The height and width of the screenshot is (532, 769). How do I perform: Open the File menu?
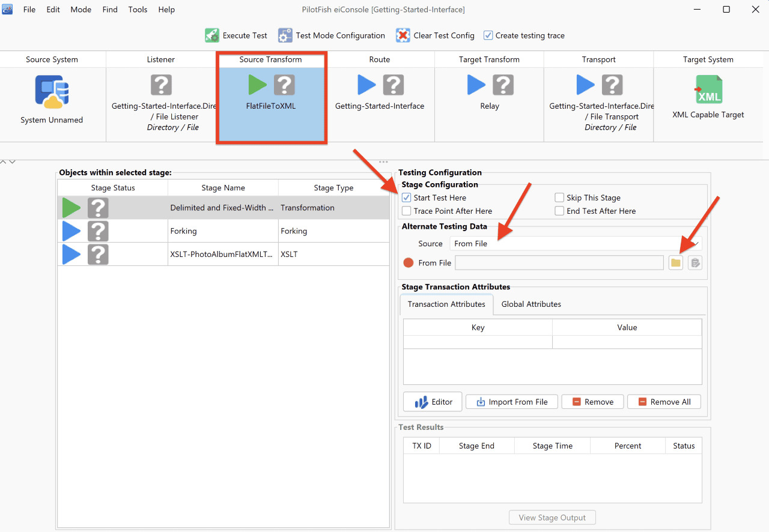click(x=29, y=10)
